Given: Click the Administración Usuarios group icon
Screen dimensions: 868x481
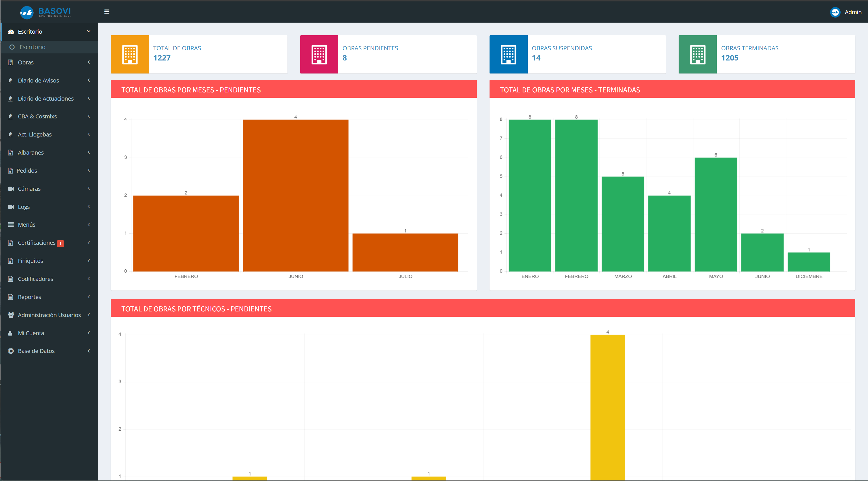Looking at the screenshot, I should point(11,315).
